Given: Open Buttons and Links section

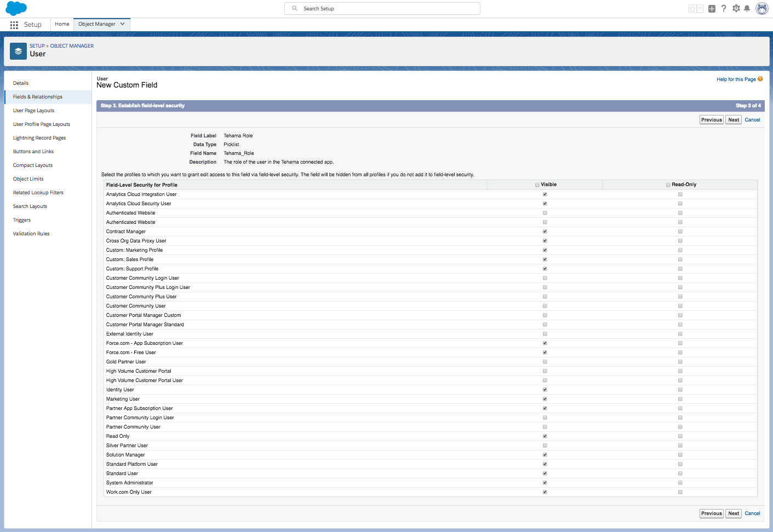Looking at the screenshot, I should [33, 152].
